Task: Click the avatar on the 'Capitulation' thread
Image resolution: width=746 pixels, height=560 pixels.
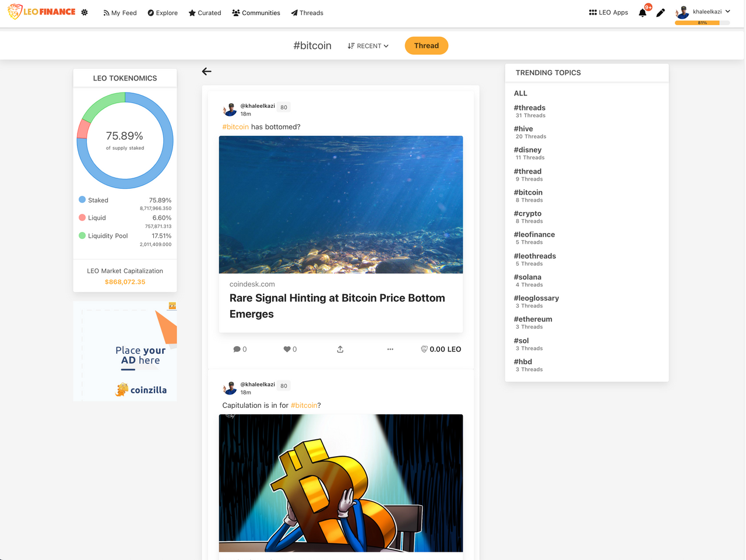Action: [230, 388]
